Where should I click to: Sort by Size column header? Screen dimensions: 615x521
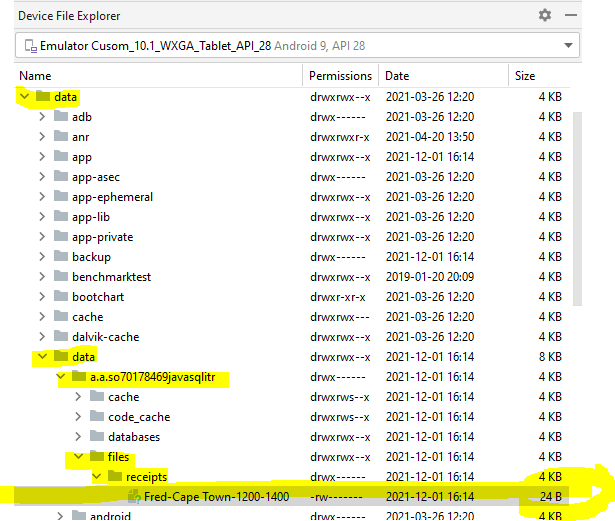point(524,76)
